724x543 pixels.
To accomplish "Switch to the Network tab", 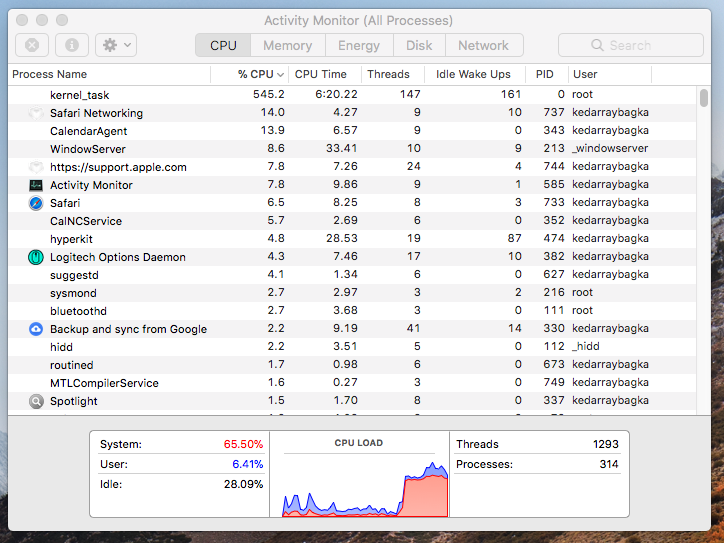I will [x=483, y=45].
